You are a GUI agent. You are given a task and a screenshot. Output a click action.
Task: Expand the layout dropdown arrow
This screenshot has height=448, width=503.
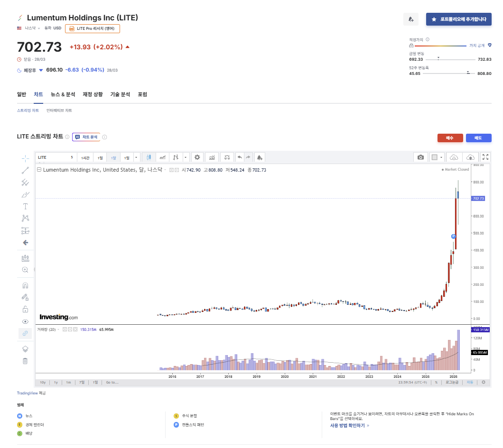point(441,157)
